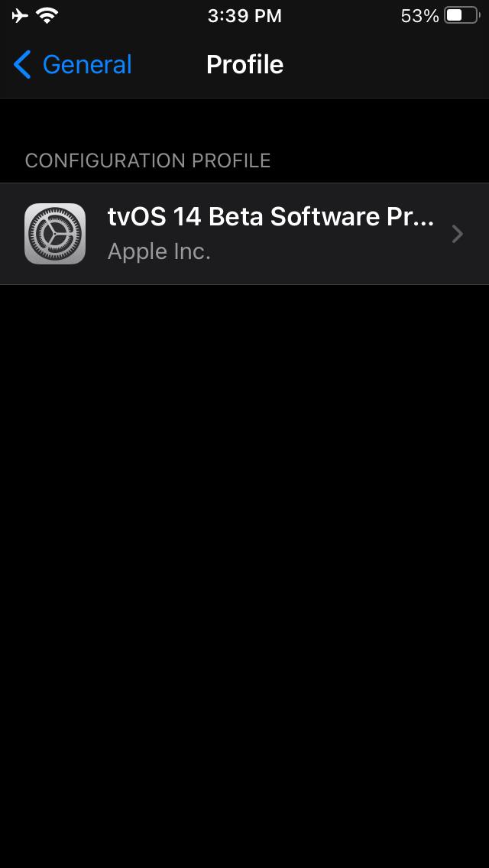Tap the 53% battery percentage text
The image size is (489, 868).
[419, 16]
